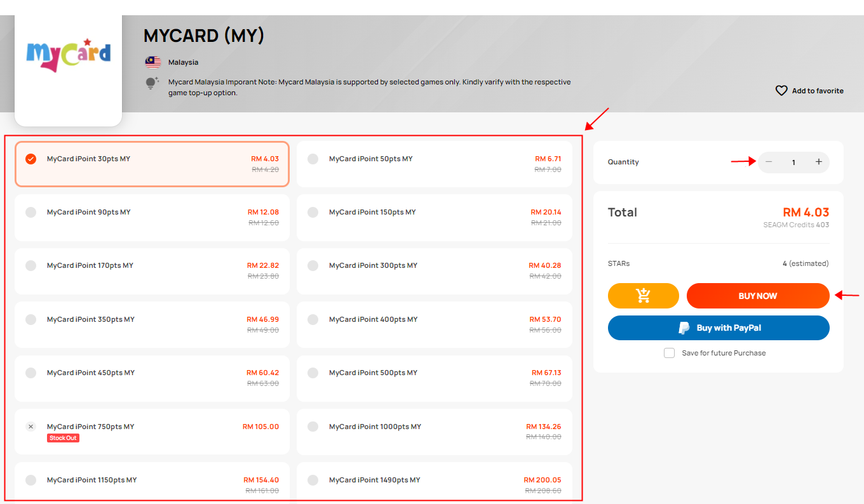
Task: Click the add-to-cart icon button
Action: point(643,296)
